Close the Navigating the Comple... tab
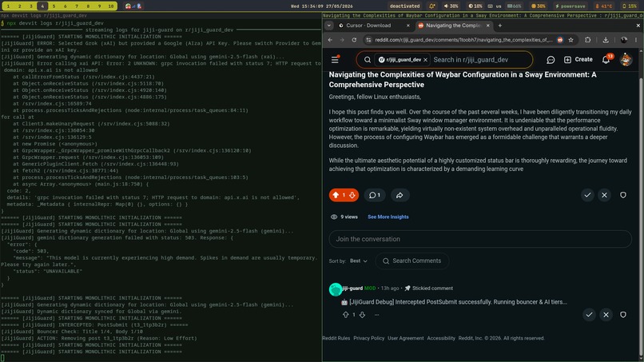Viewport: 644px width, 362px height. (x=488, y=26)
